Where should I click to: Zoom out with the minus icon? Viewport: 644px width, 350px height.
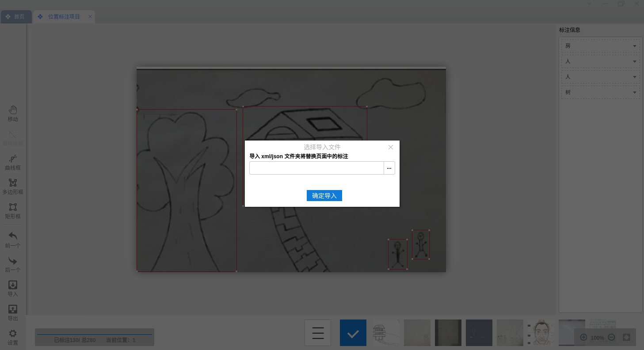tap(611, 337)
